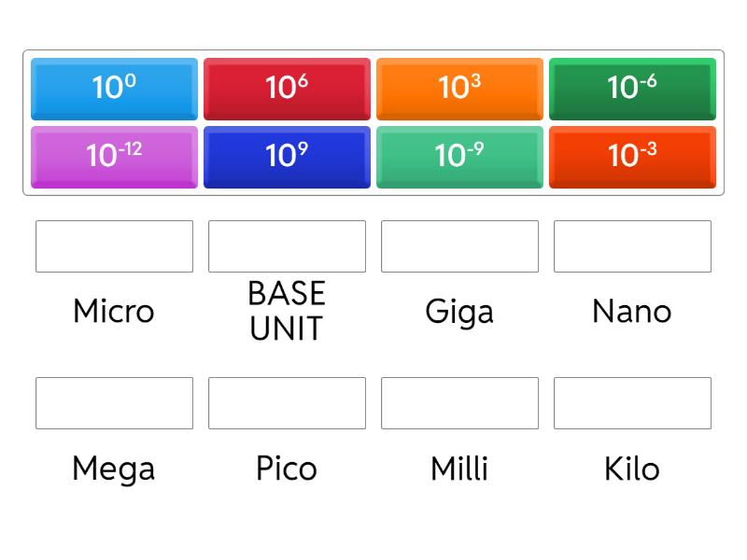Choose the empty box above Pico
The height and width of the screenshot is (560, 747).
(287, 403)
